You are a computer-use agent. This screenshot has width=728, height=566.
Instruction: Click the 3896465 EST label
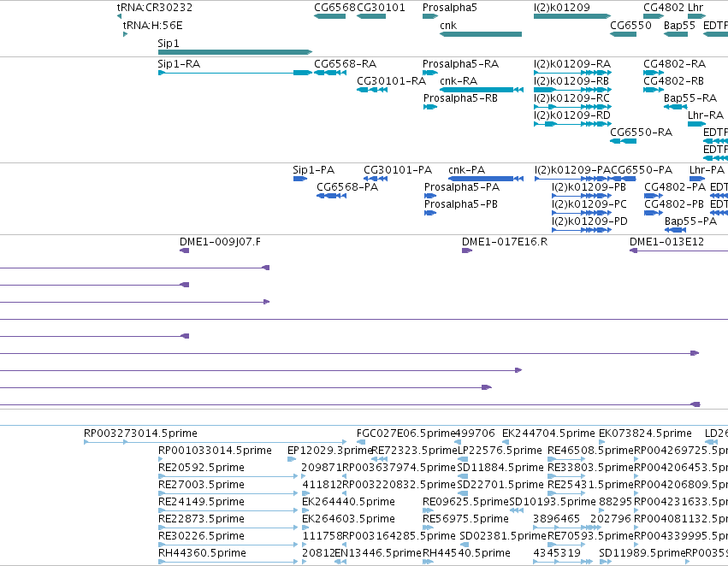pos(556,519)
